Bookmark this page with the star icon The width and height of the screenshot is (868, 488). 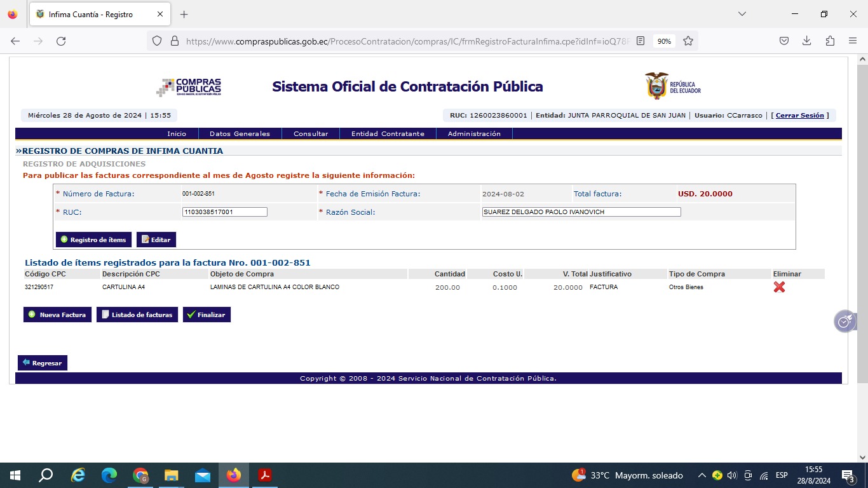[x=688, y=41]
